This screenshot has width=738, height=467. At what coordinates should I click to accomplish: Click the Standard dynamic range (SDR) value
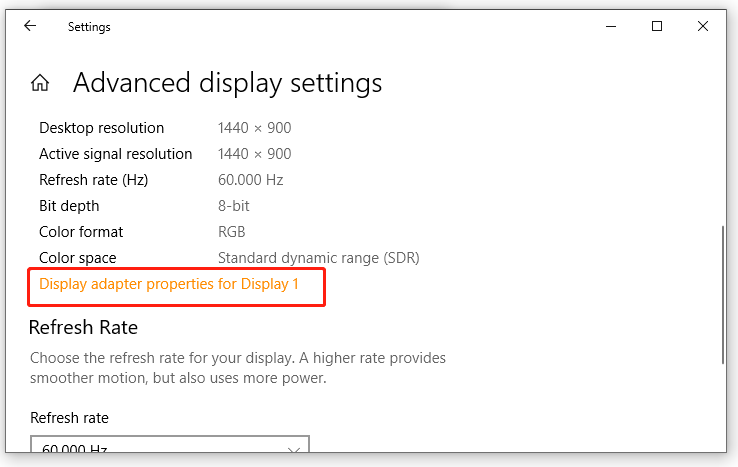319,258
